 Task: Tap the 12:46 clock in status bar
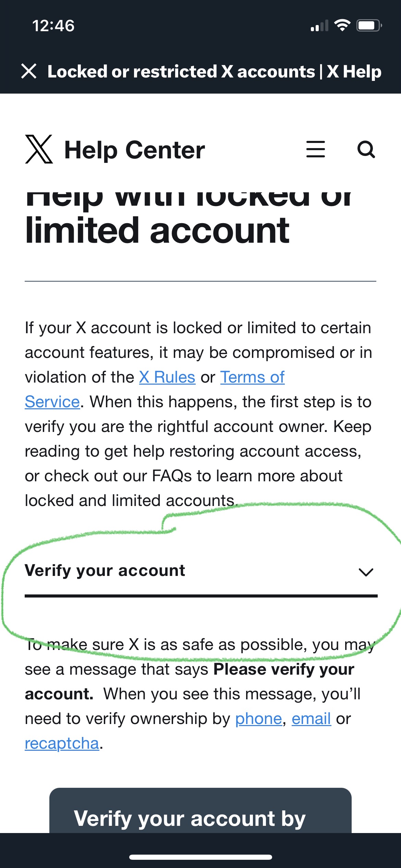53,26
